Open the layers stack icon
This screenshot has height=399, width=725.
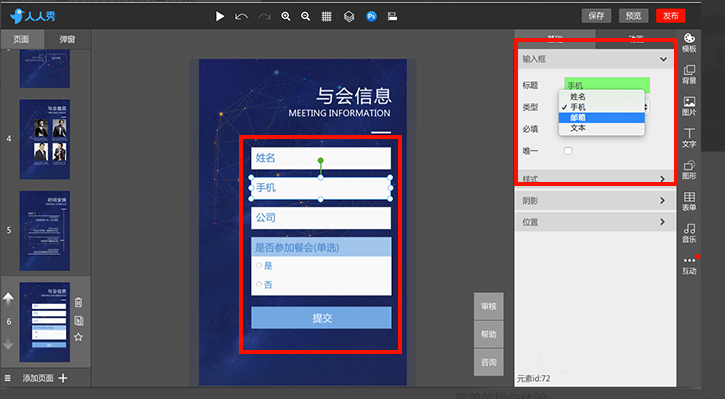[349, 17]
